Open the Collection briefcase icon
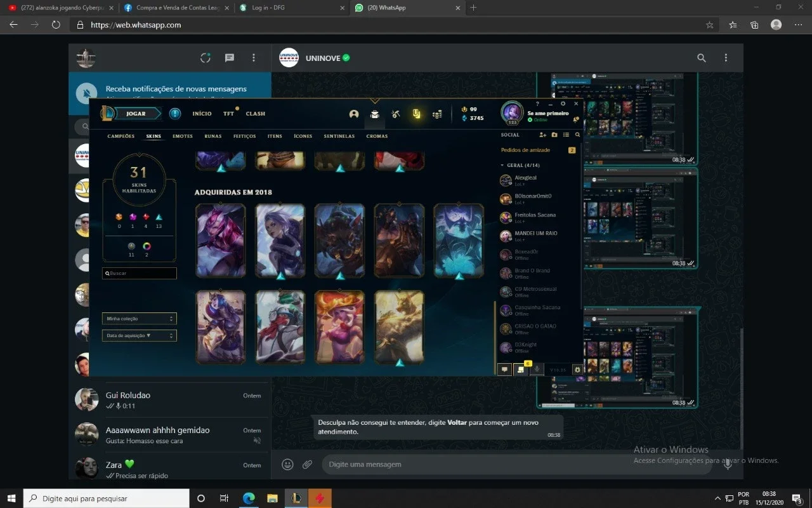The height and width of the screenshot is (508, 812). click(375, 114)
